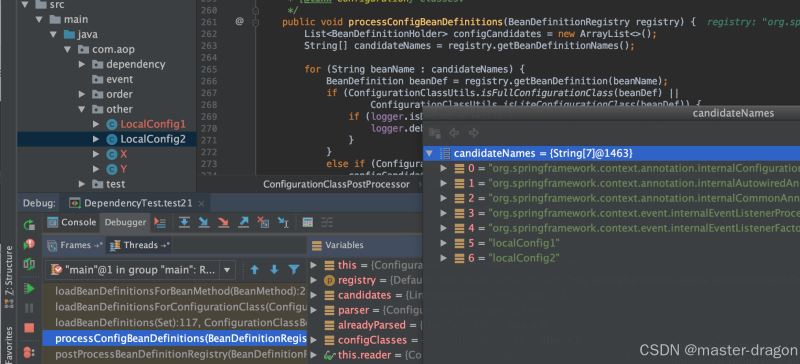Stop the debug session with red square

[29, 328]
